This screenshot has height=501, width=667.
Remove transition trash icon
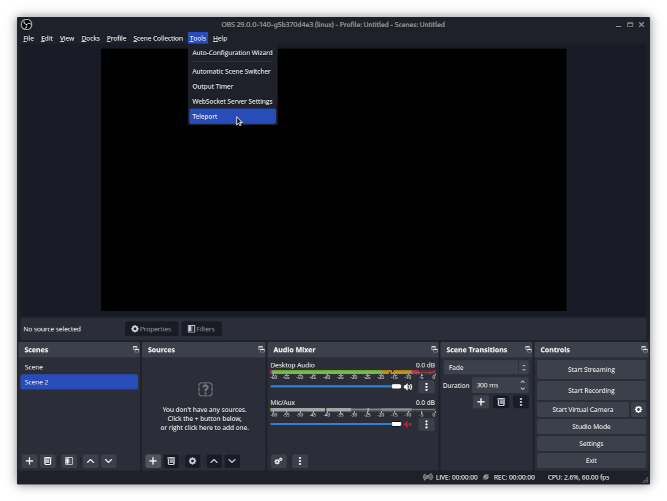point(501,402)
